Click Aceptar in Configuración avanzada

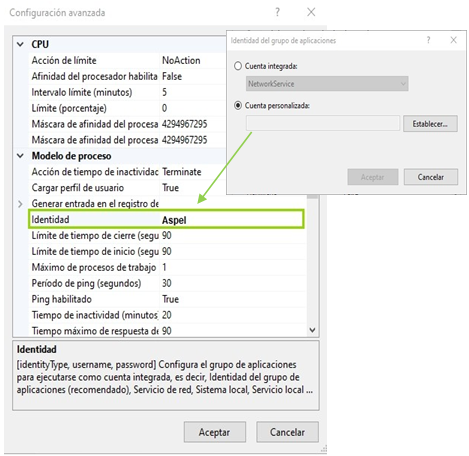click(215, 432)
